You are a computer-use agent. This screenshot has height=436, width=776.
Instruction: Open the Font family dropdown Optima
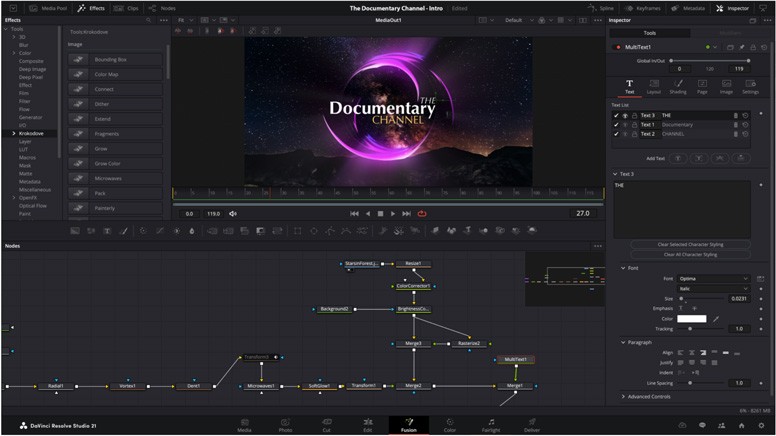click(713, 279)
